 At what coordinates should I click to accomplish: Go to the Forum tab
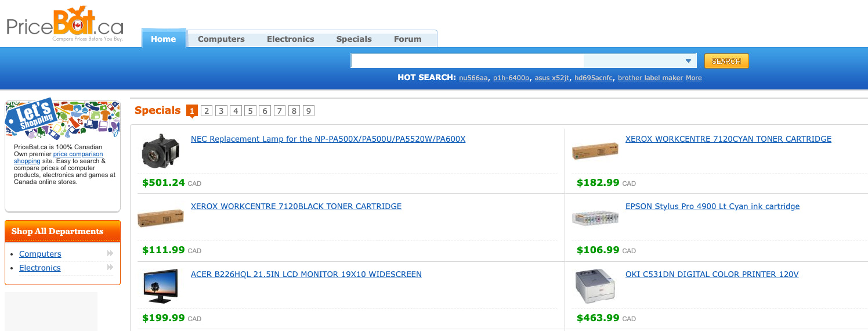coord(408,39)
